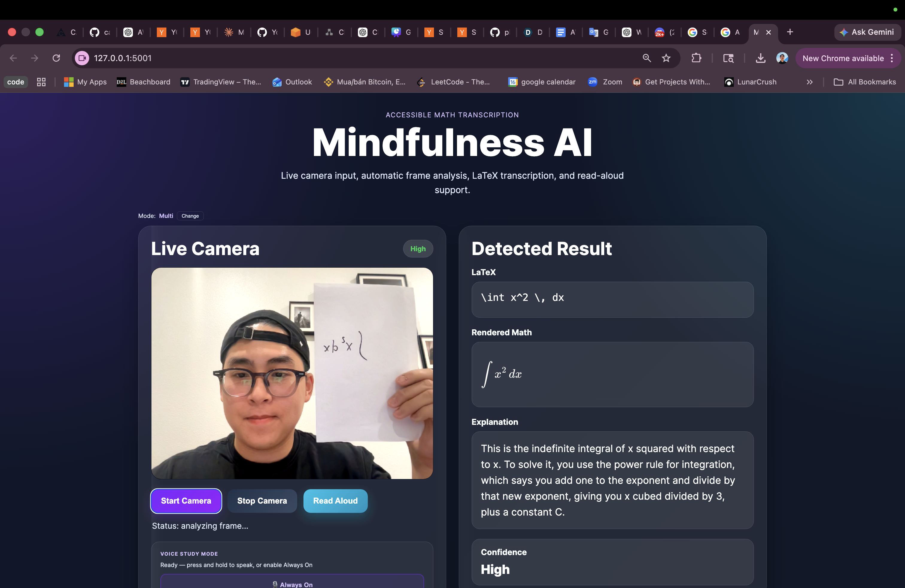Expand hidden bookmarks with double chevron
Image resolution: width=905 pixels, height=588 pixels.
(x=810, y=82)
